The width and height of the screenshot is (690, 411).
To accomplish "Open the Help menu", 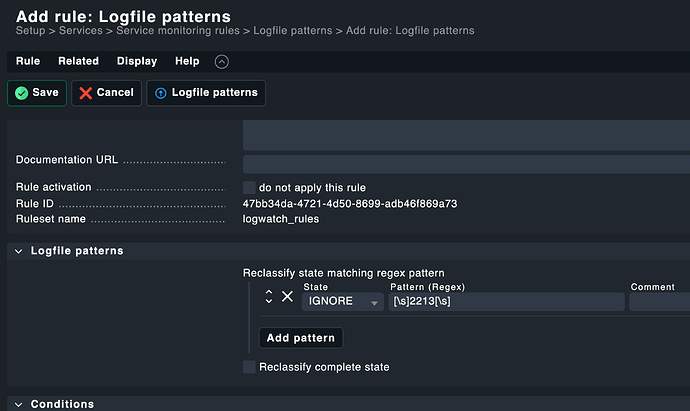I will point(187,62).
